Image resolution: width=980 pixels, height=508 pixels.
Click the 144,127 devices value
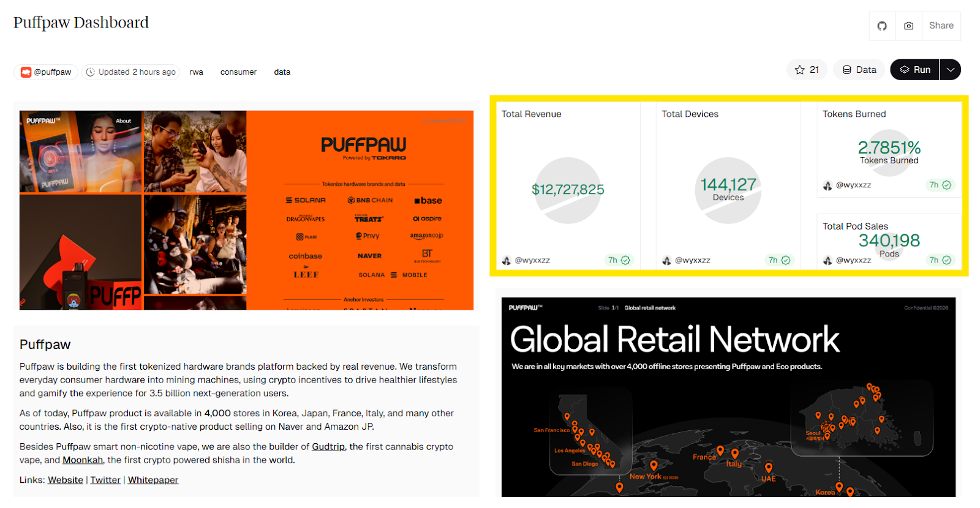click(728, 184)
